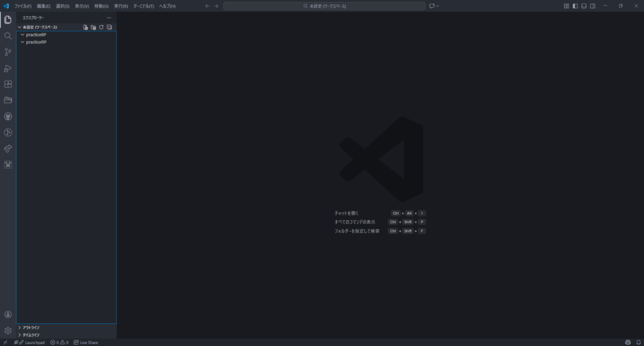This screenshot has height=346, width=644.
Task: Open the GitHub icon in activity bar
Action: pyautogui.click(x=8, y=116)
